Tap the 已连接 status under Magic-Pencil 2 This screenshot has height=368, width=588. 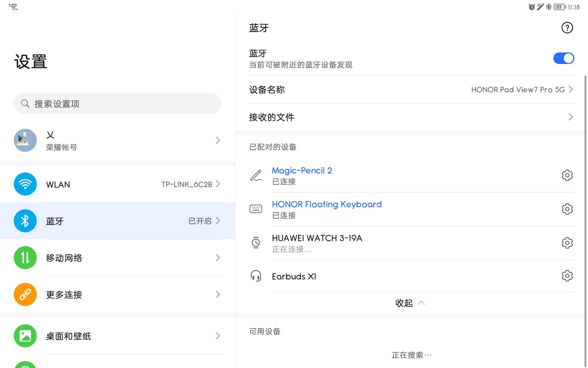284,181
